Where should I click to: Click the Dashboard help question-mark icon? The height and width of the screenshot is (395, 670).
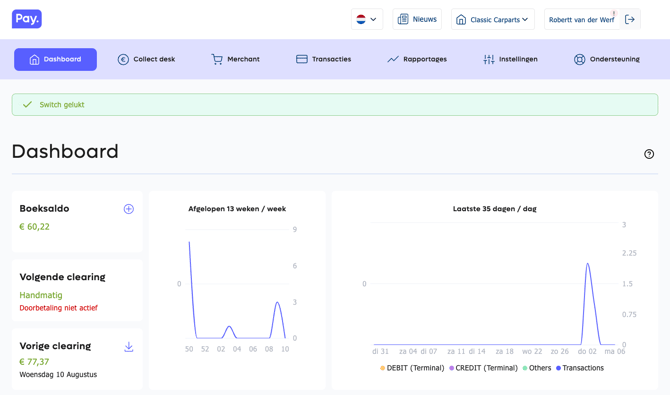tap(649, 154)
